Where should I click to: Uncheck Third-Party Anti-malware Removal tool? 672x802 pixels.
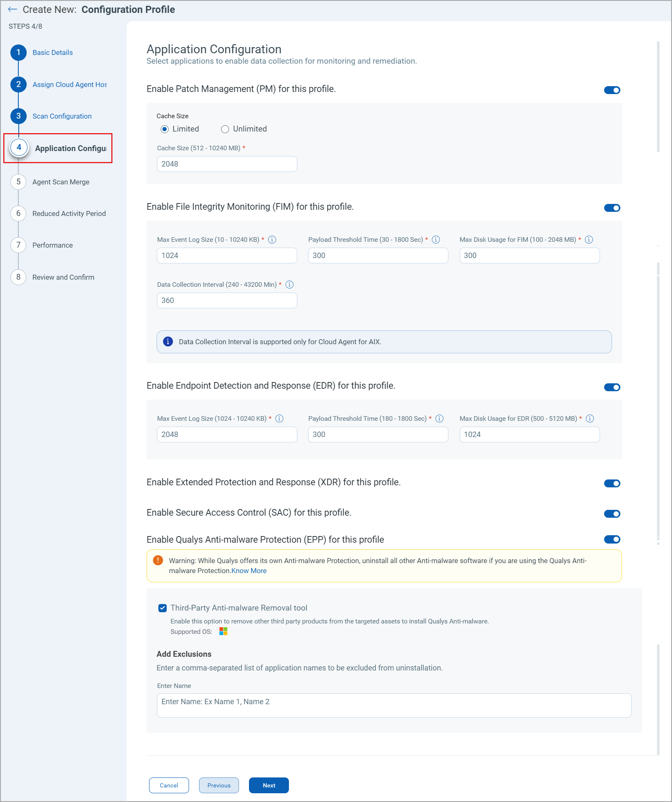(x=162, y=608)
